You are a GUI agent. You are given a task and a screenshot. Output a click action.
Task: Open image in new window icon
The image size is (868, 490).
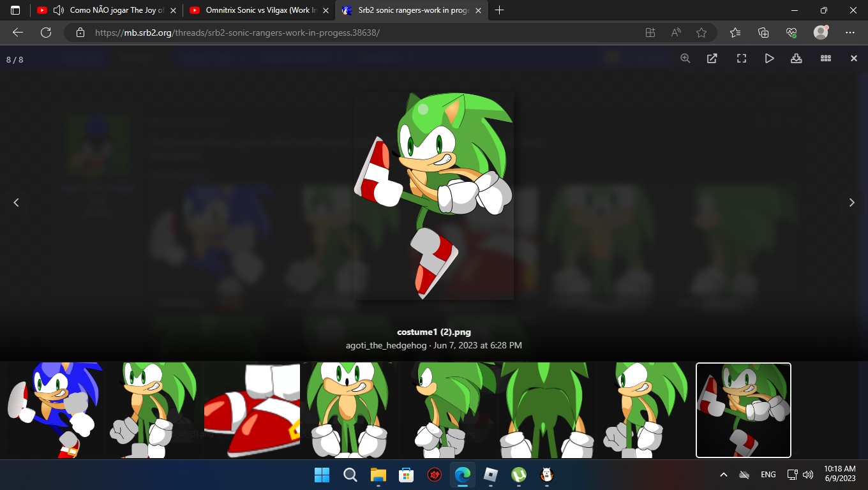(712, 59)
